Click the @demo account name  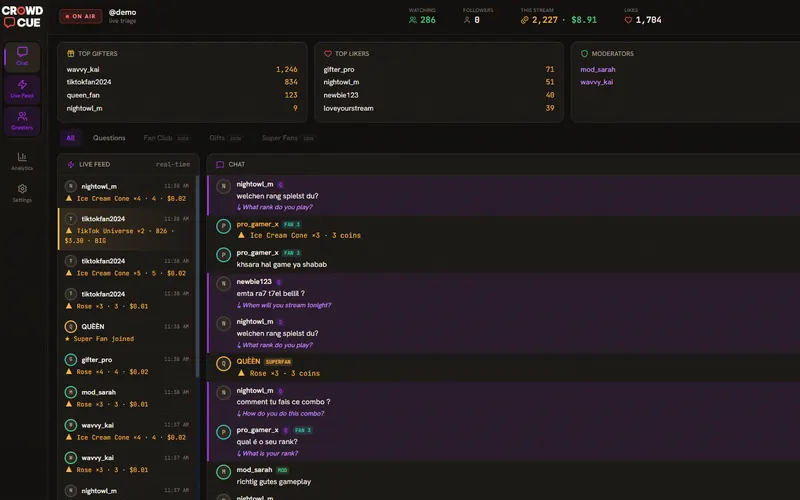tap(122, 12)
